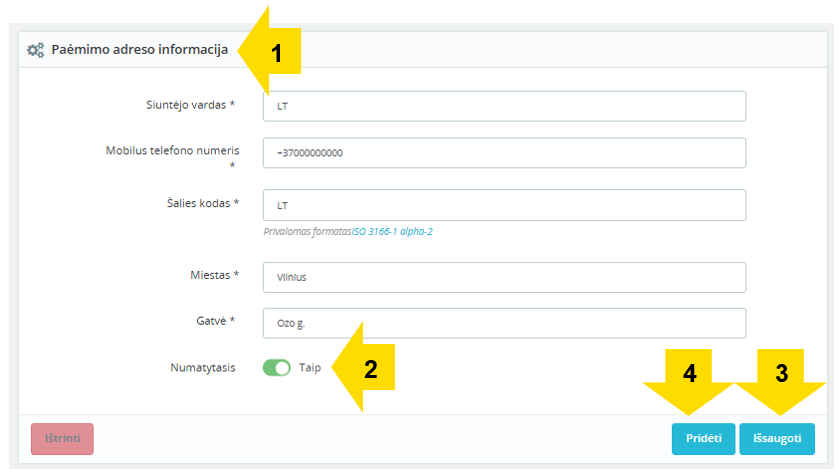Click the Paėmimo adreso informacija panel heading

(x=139, y=50)
